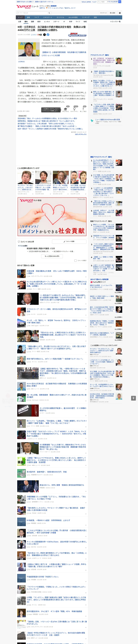Click the blue web search magnifier button
The image size is (138, 644).
pos(120,2)
